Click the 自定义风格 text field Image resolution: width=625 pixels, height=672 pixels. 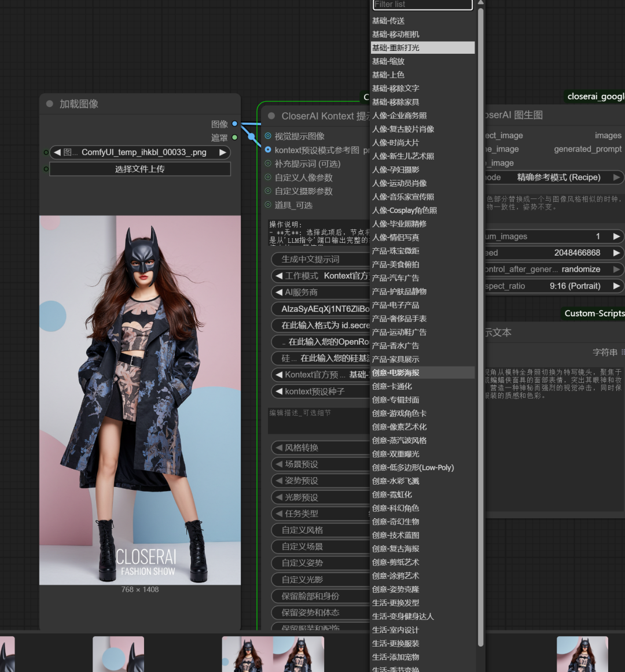tap(321, 530)
